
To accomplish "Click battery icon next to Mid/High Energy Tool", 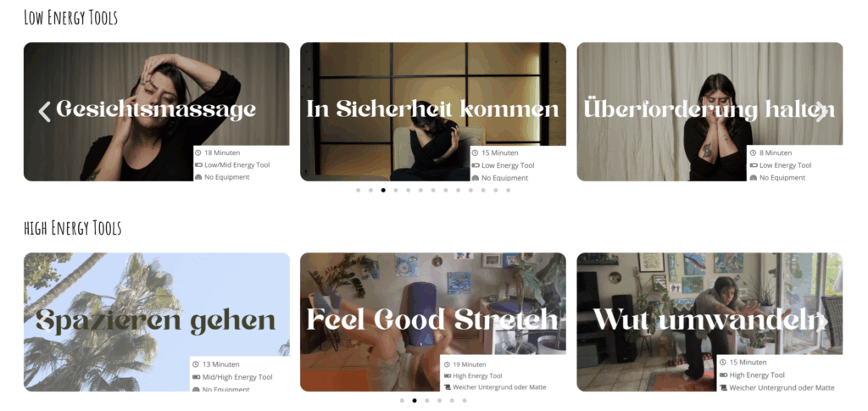I will (x=196, y=377).
